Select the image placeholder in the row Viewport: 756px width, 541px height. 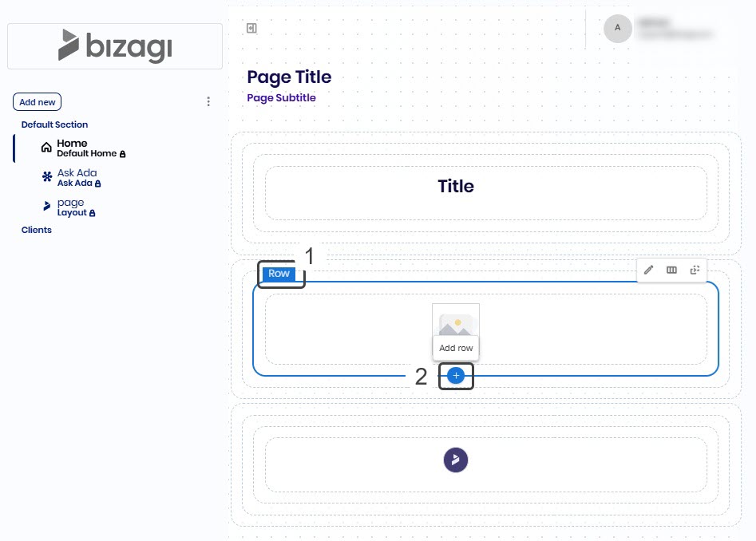point(456,322)
